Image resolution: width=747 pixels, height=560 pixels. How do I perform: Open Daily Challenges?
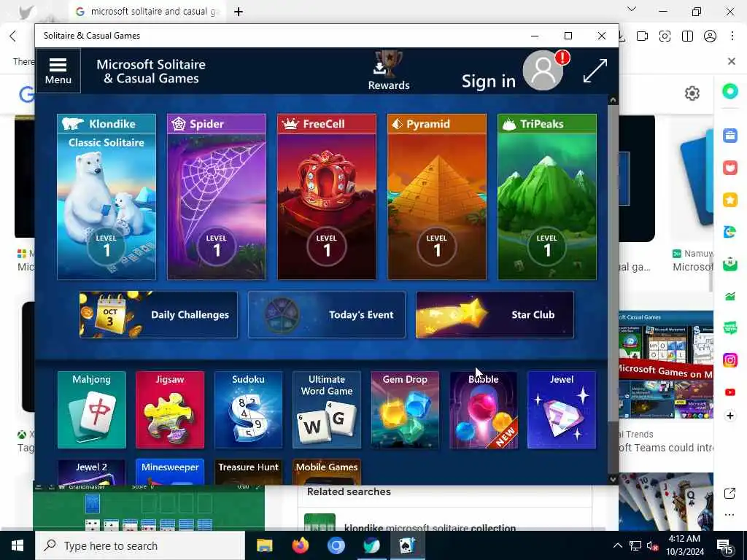coord(158,315)
